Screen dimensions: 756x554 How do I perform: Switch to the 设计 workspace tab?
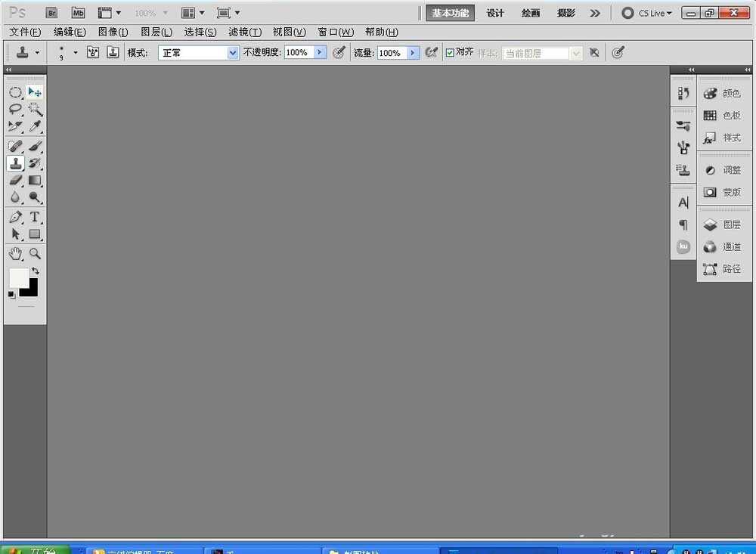click(495, 13)
